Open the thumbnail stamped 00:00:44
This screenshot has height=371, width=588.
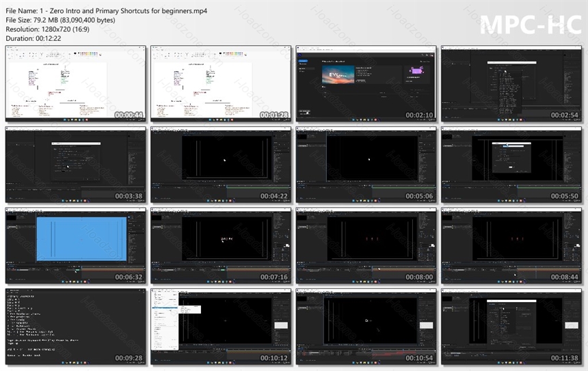coord(75,84)
